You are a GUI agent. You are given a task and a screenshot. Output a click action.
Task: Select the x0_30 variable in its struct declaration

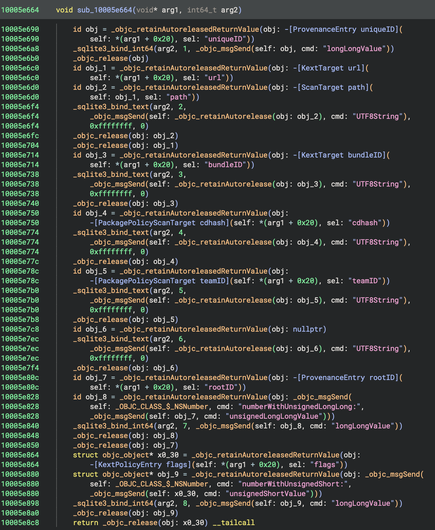pos(168,455)
